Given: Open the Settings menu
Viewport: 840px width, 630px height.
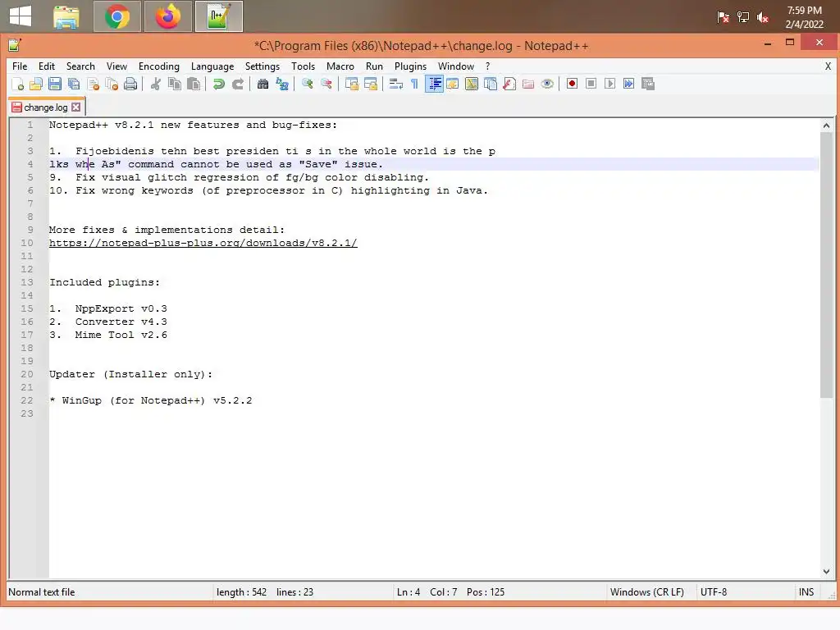Looking at the screenshot, I should tap(262, 66).
